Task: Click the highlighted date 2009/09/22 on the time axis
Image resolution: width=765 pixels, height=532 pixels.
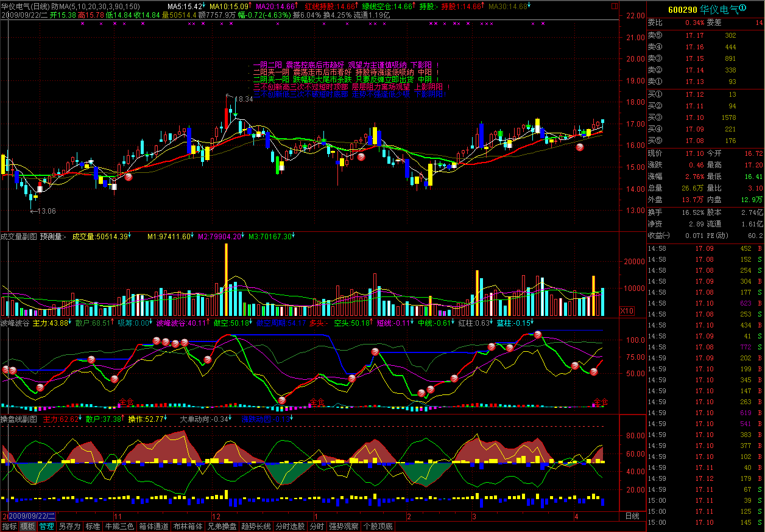Action: click(x=30, y=516)
